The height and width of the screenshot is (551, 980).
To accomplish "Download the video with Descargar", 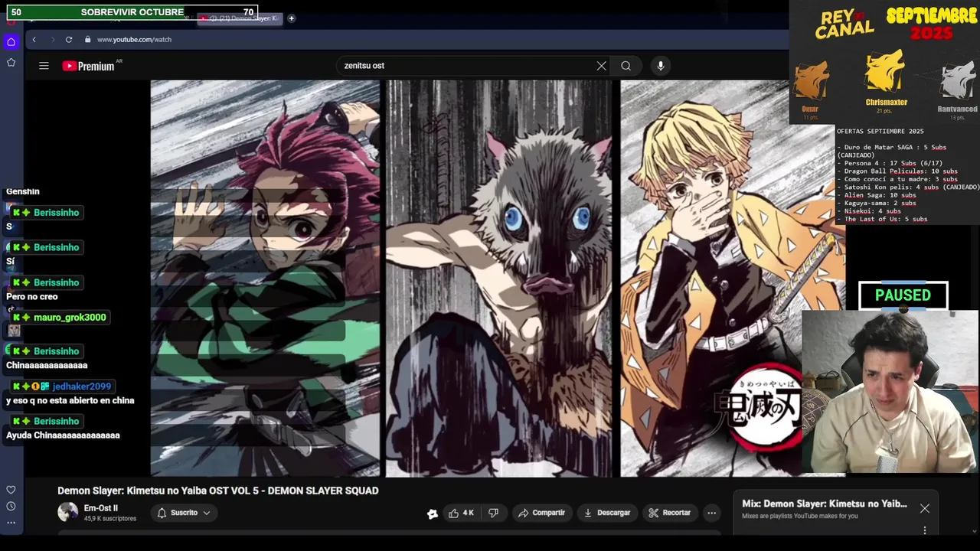I will [x=606, y=513].
